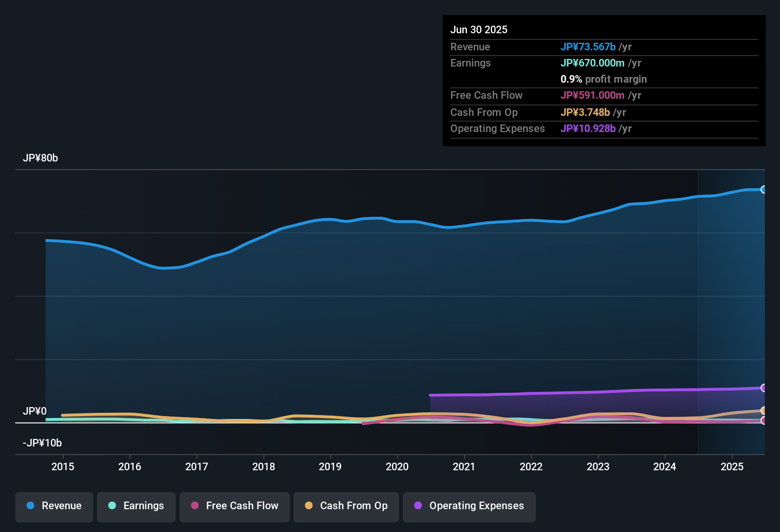Toggle the Earnings series visibility
Viewport: 780px width, 532px height.
click(136, 506)
